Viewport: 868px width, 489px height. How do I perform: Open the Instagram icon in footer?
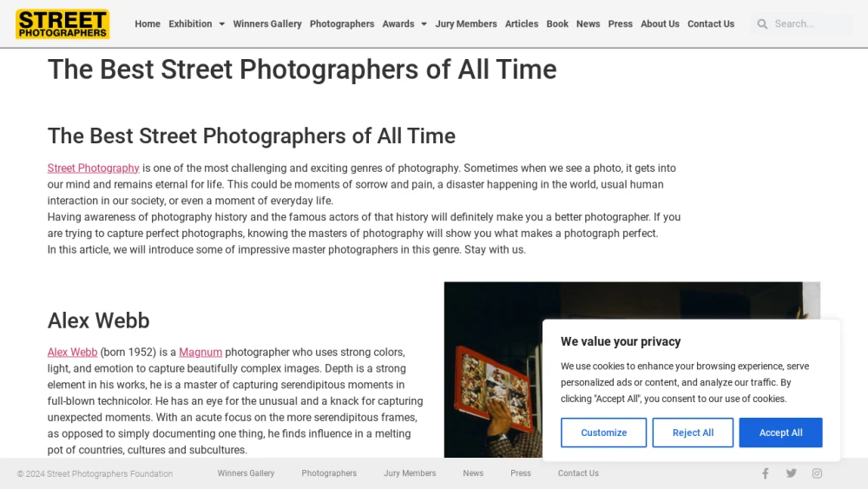pyautogui.click(x=817, y=473)
